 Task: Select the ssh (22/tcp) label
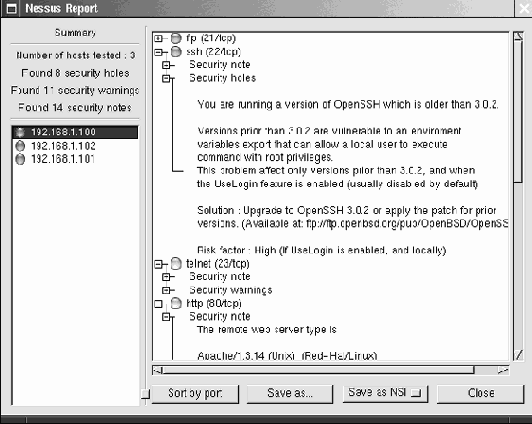point(213,52)
